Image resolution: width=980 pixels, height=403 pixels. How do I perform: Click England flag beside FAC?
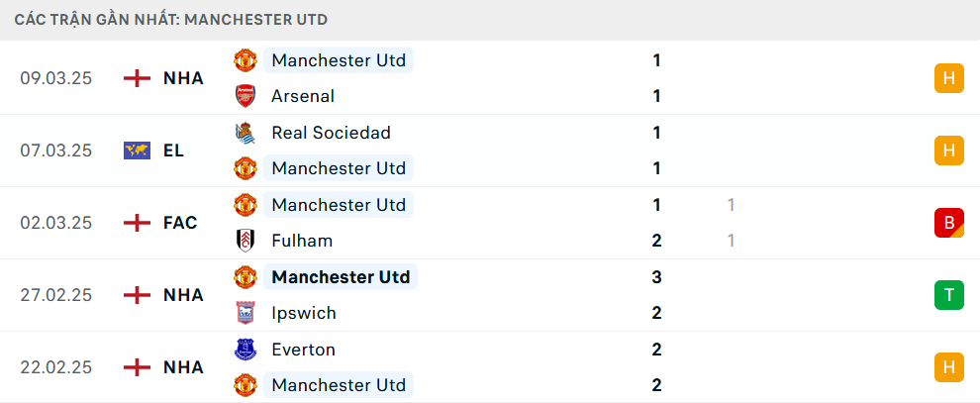pyautogui.click(x=137, y=223)
